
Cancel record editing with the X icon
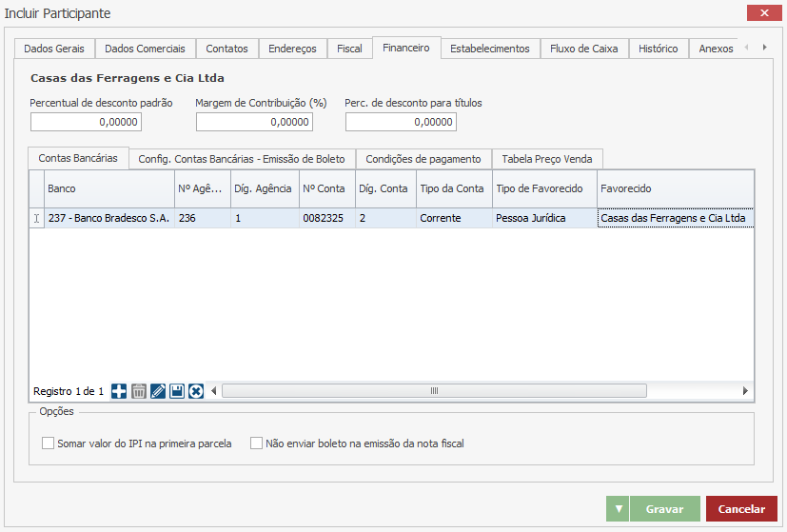pos(196,391)
